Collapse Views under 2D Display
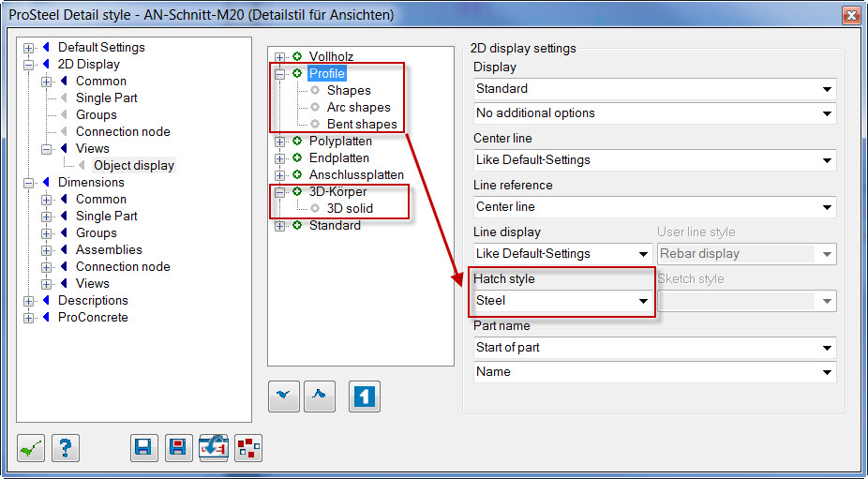Screen dimensions: 868x479 (46, 149)
